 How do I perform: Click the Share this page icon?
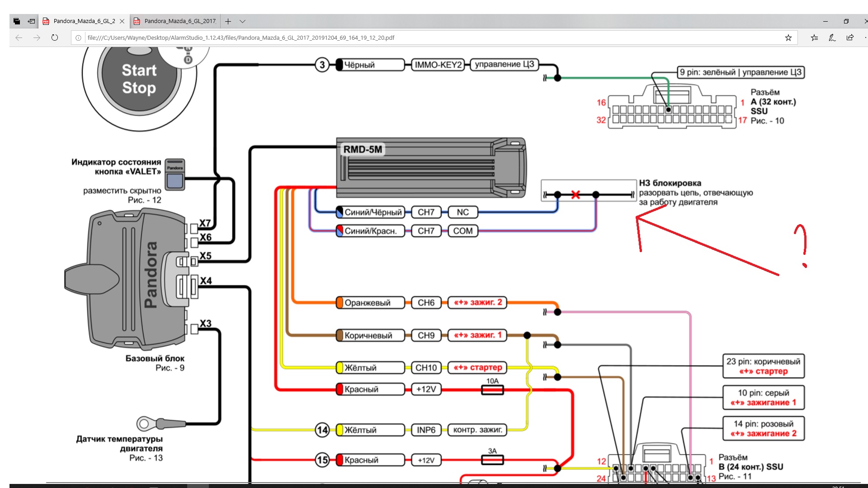pos(850,38)
